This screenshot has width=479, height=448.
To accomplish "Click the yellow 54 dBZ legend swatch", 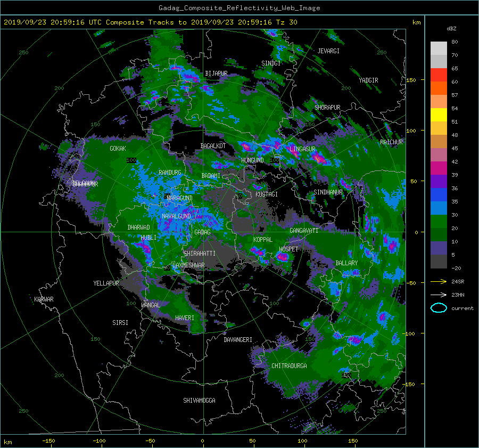I will point(439,115).
